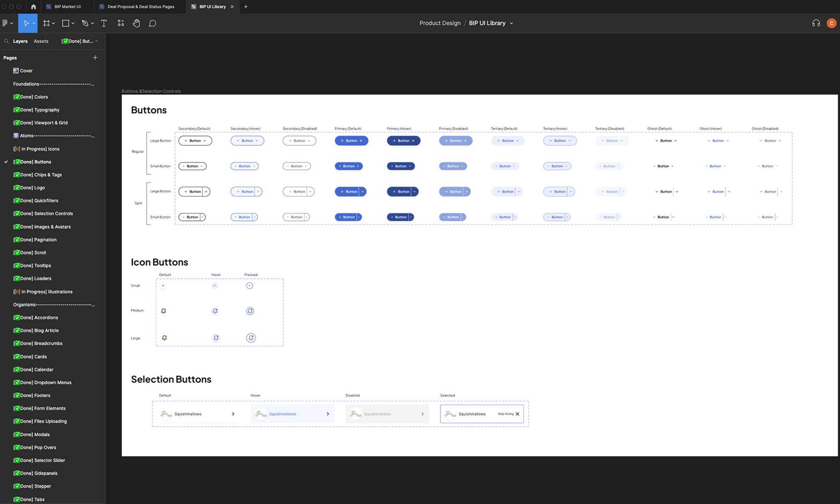The width and height of the screenshot is (840, 504).
Task: Select the Text tool
Action: [104, 23]
